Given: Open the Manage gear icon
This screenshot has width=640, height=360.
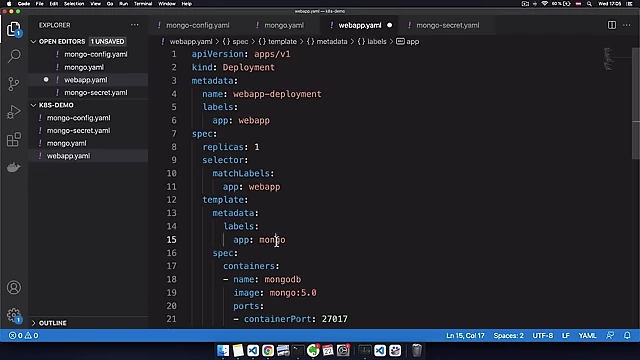Looking at the screenshot, I should pos(13,315).
